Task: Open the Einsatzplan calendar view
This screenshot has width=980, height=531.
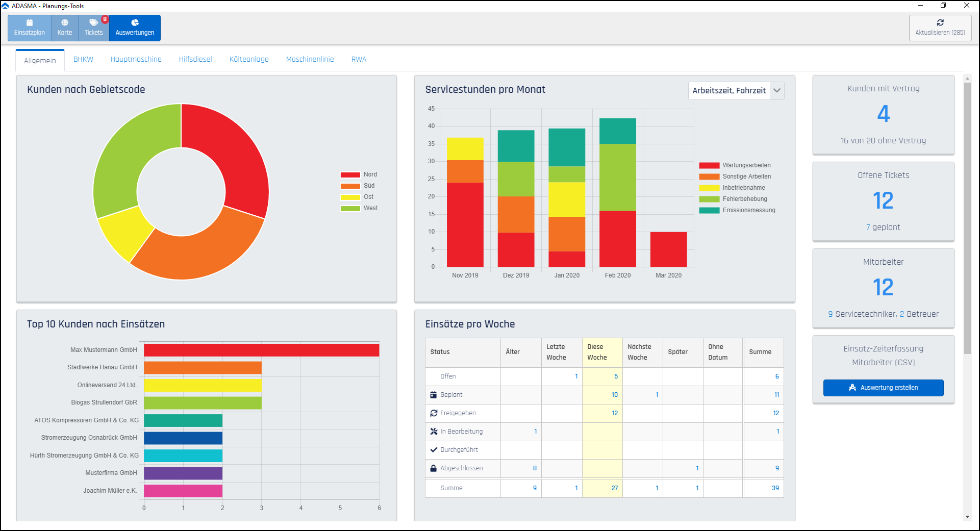Action: click(x=30, y=28)
